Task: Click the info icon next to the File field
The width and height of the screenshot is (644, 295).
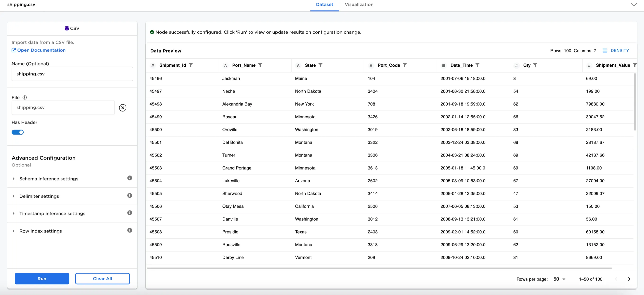Action: [25, 97]
